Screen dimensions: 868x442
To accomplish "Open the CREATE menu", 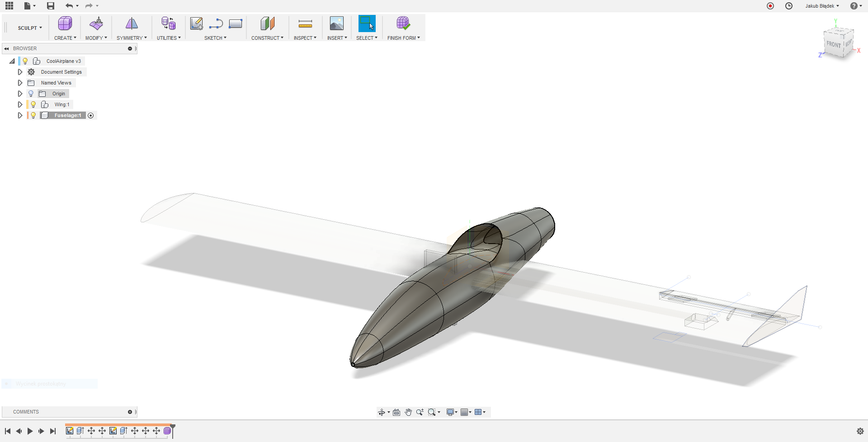I will 65,38.
